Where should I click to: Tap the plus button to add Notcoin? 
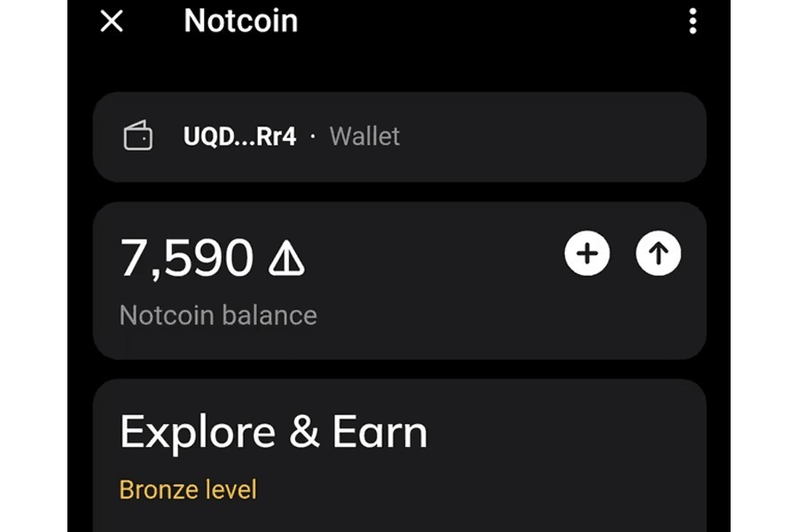tap(587, 254)
